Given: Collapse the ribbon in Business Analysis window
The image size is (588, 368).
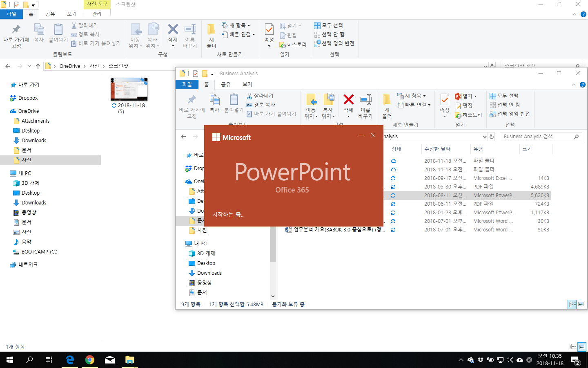Looking at the screenshot, I should 574,85.
